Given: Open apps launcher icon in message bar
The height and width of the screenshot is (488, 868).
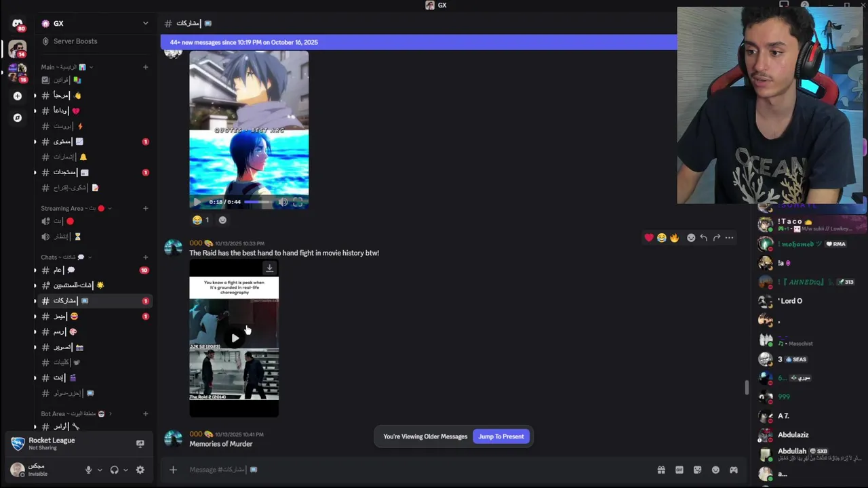Looking at the screenshot, I should (733, 470).
